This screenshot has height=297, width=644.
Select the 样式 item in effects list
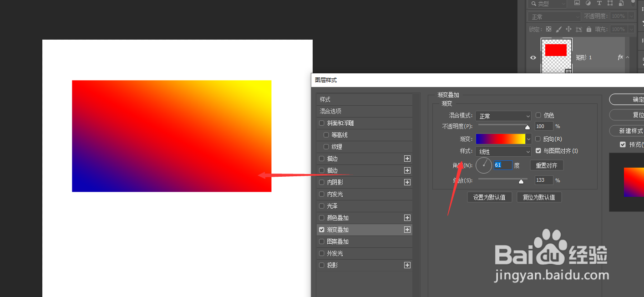(x=365, y=99)
